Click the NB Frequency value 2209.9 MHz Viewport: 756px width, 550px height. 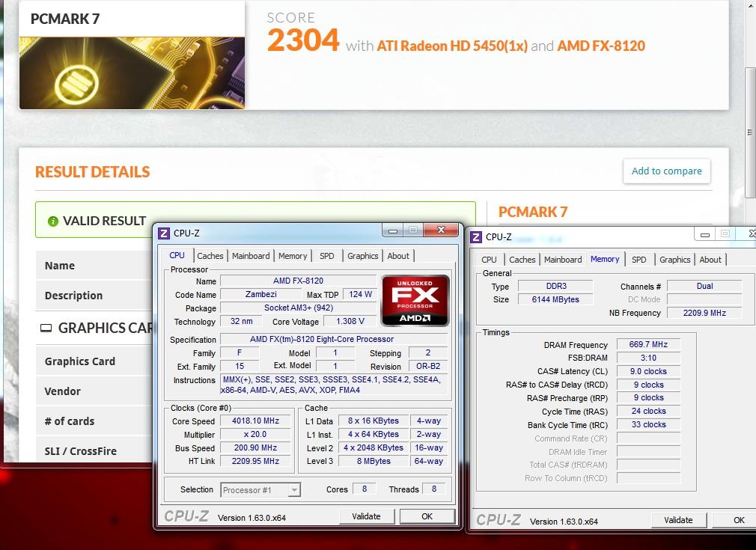click(704, 313)
